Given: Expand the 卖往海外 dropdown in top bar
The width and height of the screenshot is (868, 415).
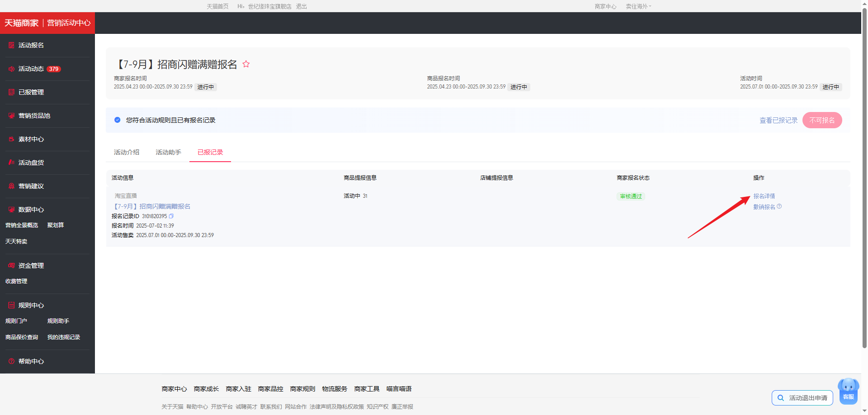Looking at the screenshot, I should (638, 6).
